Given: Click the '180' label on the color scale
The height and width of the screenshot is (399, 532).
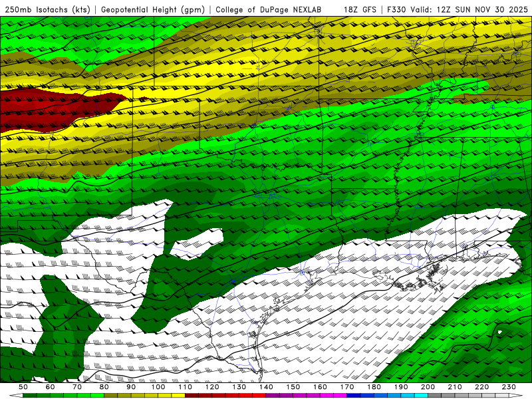Looking at the screenshot, I should coord(374,387).
